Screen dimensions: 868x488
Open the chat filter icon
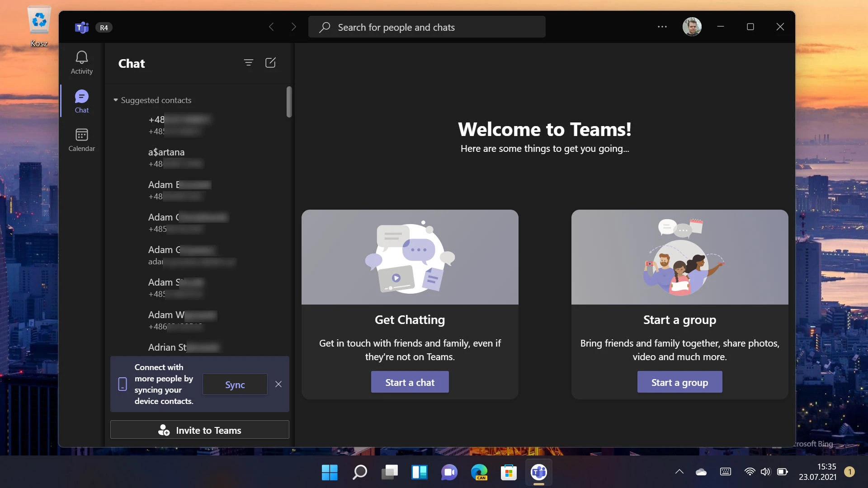tap(248, 63)
